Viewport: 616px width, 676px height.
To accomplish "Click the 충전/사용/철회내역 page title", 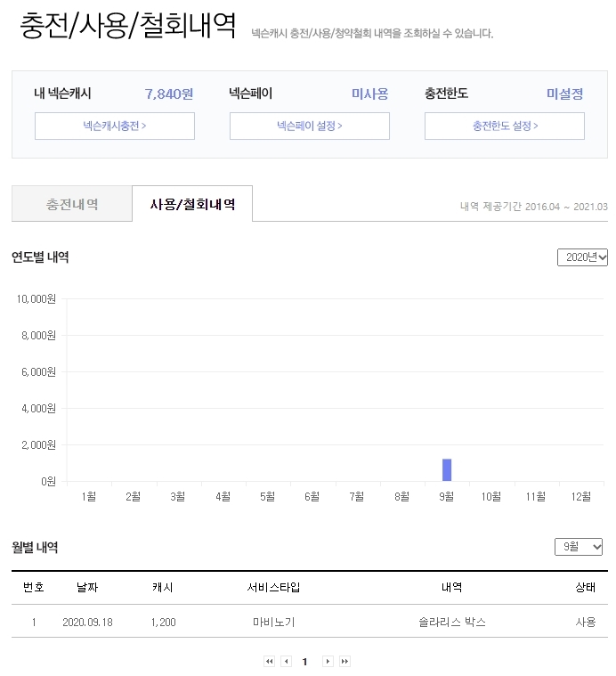I will (128, 26).
